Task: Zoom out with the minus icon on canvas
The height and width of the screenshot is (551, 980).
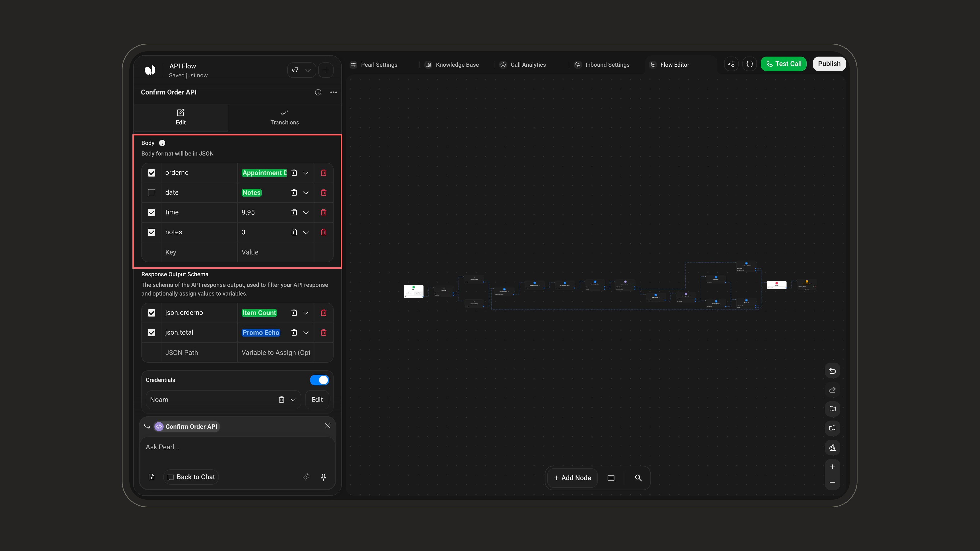Action: (x=832, y=482)
